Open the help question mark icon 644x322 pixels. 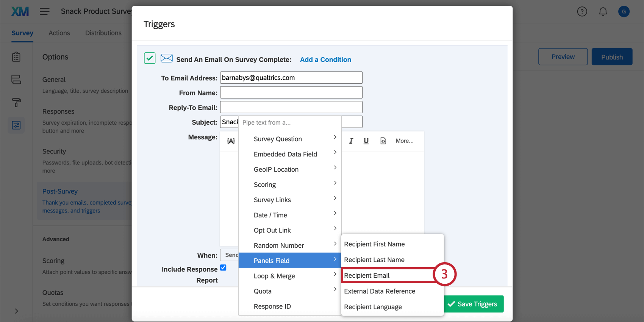[x=582, y=12]
